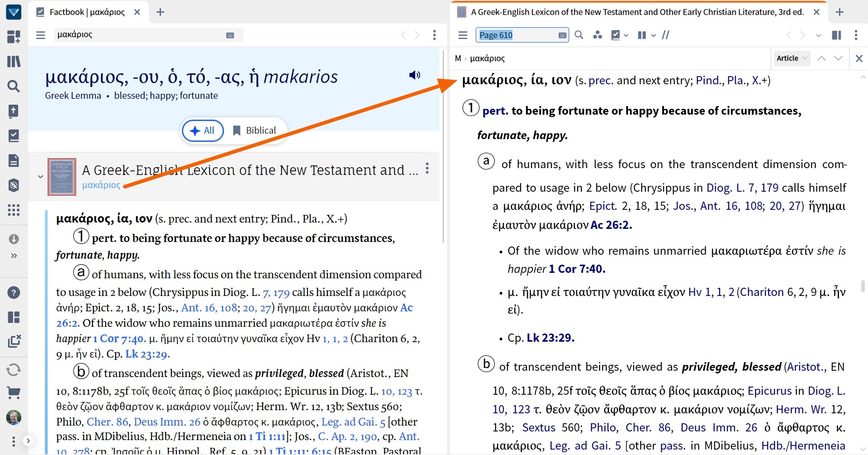The height and width of the screenshot is (455, 868).
Task: Click the download updates icon in sidebar
Action: 14,239
